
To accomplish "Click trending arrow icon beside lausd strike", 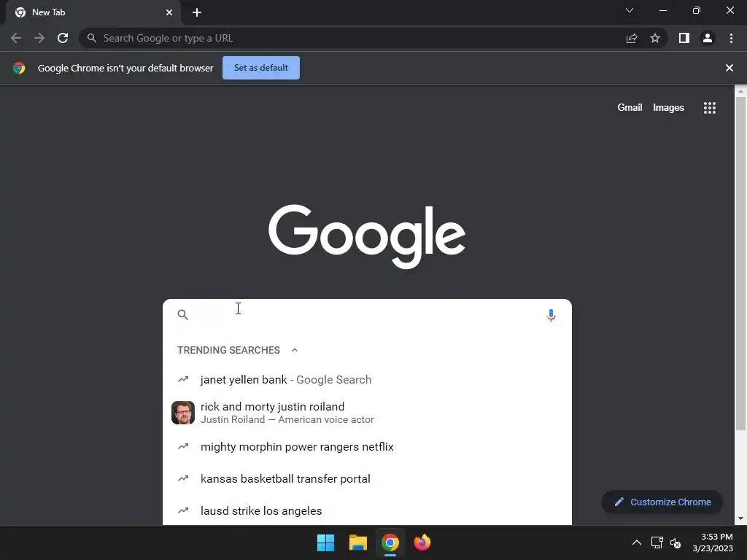I will click(183, 510).
